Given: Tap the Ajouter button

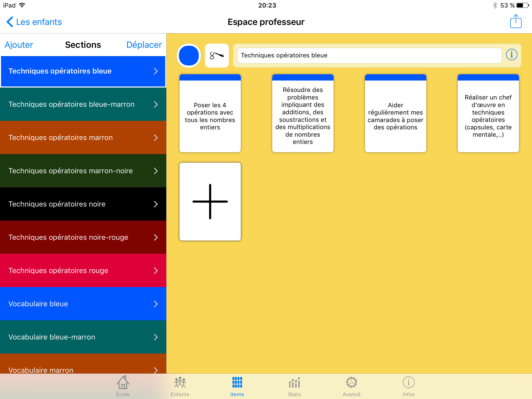Looking at the screenshot, I should click(x=19, y=45).
